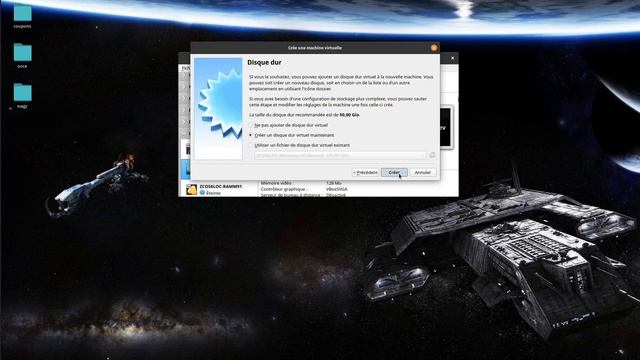Click the Précédent button
The width and height of the screenshot is (640, 360).
[365, 173]
